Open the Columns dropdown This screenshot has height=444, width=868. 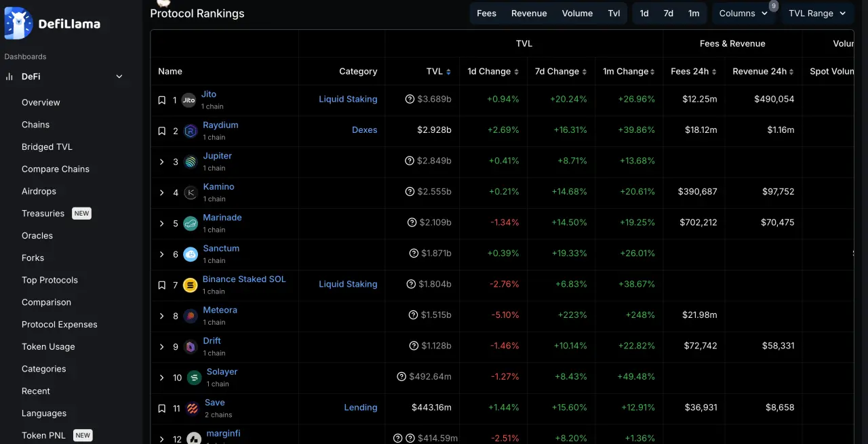744,14
